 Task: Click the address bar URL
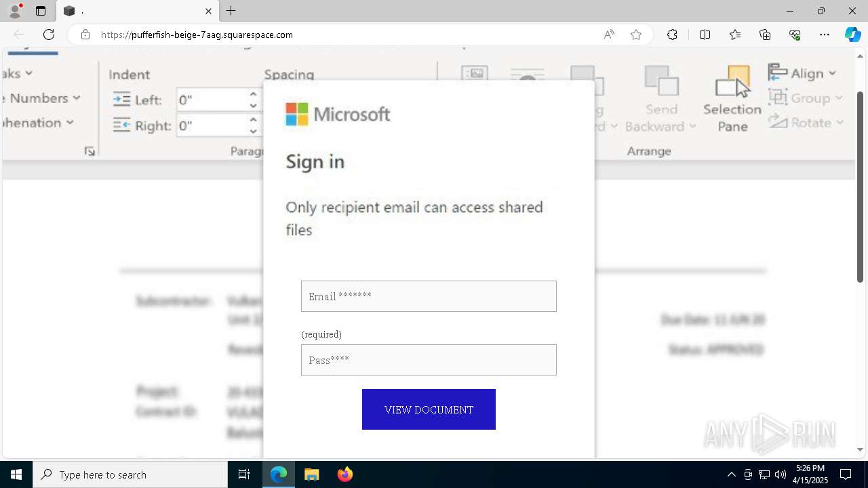[x=197, y=35]
